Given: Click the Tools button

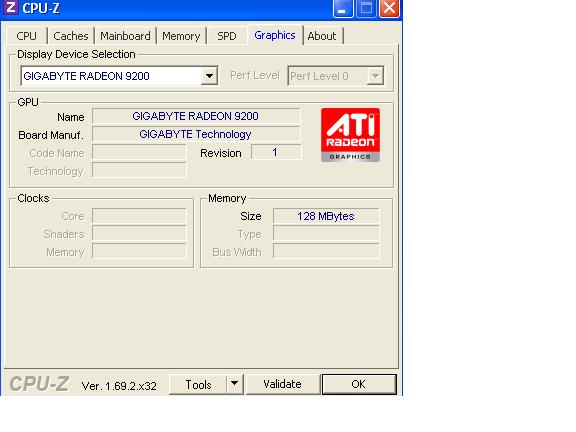Looking at the screenshot, I should click(x=198, y=385).
